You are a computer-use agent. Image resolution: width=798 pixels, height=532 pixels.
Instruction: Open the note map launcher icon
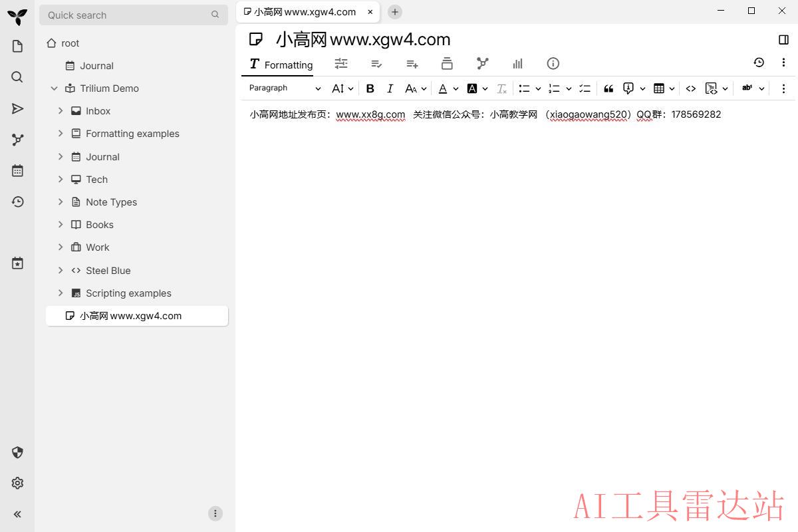click(17, 140)
